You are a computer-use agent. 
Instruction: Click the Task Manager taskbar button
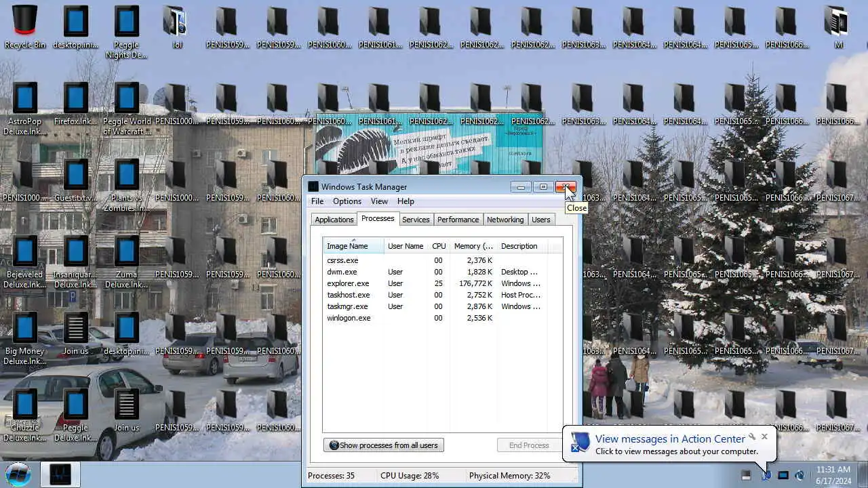60,474
